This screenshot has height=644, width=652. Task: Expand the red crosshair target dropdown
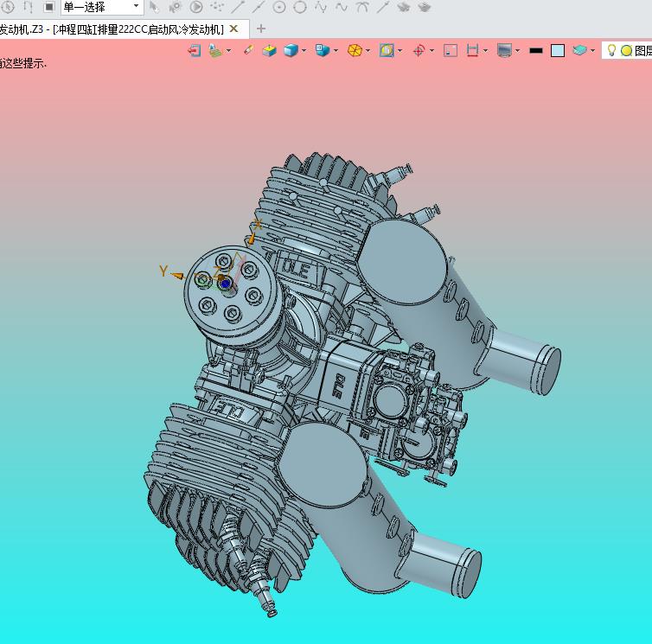tap(432, 51)
